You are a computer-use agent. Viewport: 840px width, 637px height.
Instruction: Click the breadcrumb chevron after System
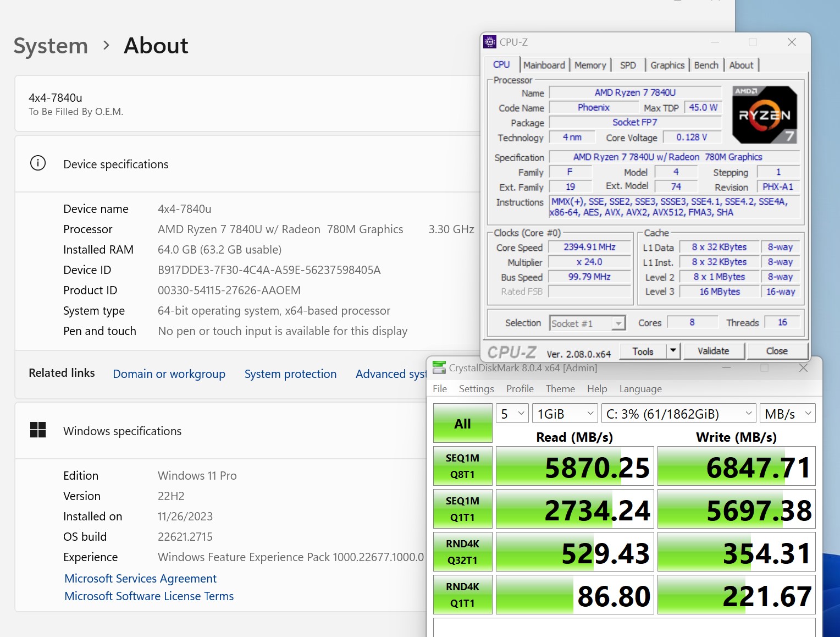tap(106, 46)
